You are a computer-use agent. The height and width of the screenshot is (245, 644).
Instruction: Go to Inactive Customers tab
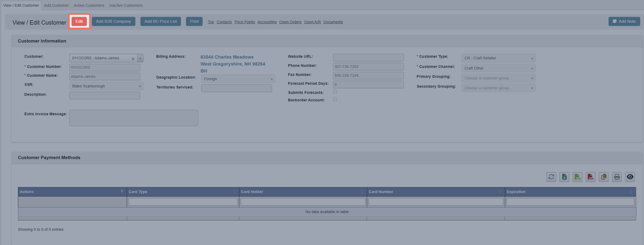(126, 5)
